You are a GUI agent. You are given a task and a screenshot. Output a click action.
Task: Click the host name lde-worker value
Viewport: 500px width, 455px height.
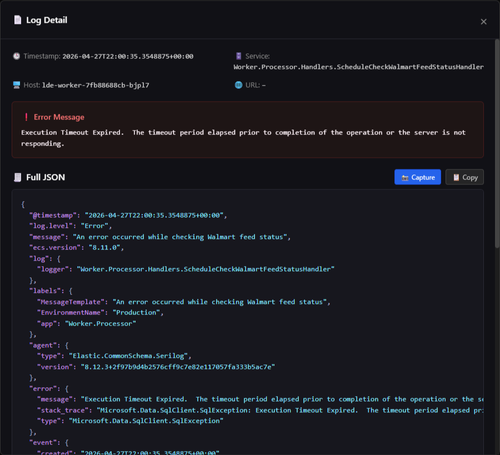point(96,85)
